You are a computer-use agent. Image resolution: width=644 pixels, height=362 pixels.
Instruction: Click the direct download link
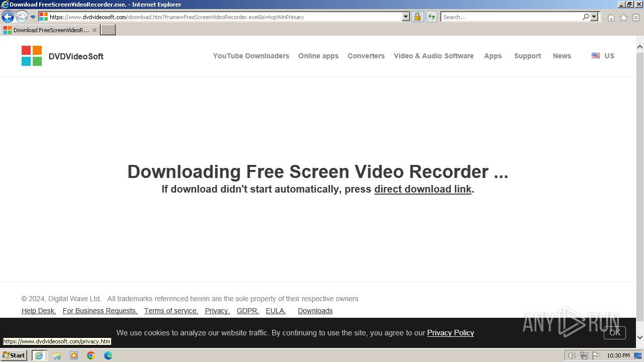(423, 189)
